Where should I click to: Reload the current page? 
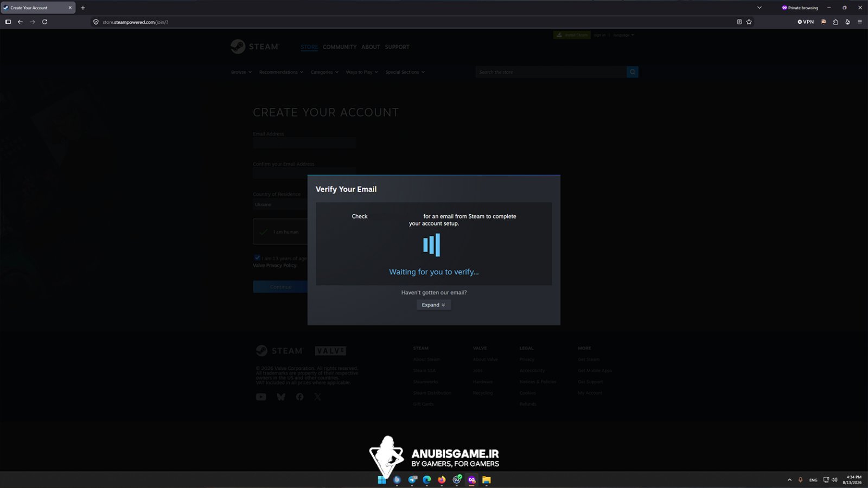coord(45,22)
